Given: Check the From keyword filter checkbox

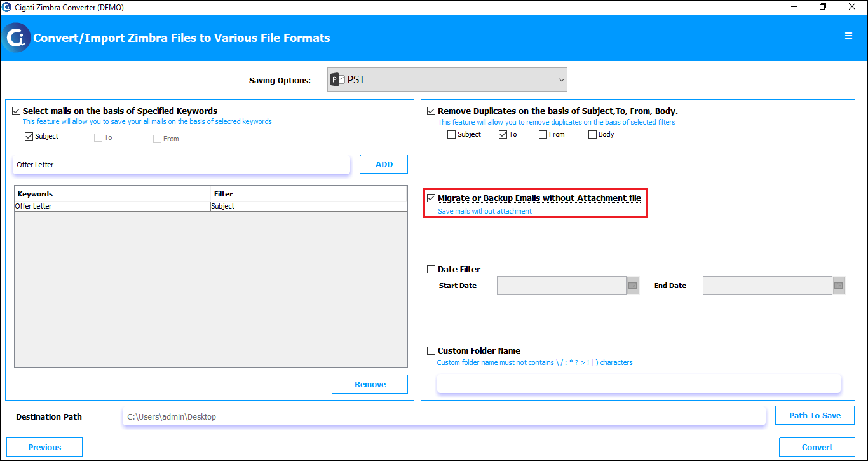Looking at the screenshot, I should tap(157, 139).
